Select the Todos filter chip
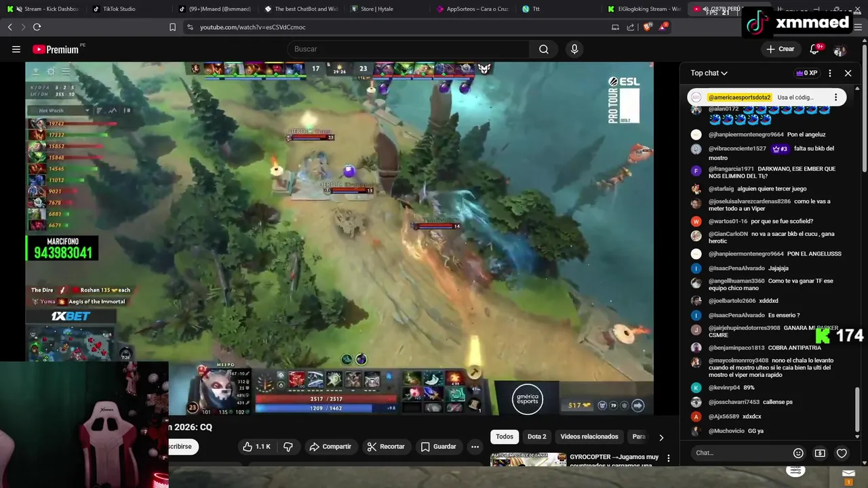Screen dimensions: 868x488 (x=505, y=437)
